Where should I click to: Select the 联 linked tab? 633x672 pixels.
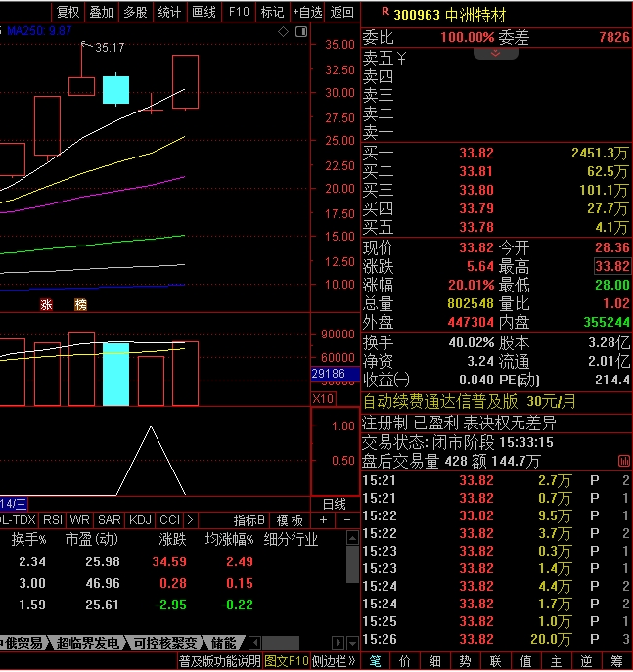[496, 662]
